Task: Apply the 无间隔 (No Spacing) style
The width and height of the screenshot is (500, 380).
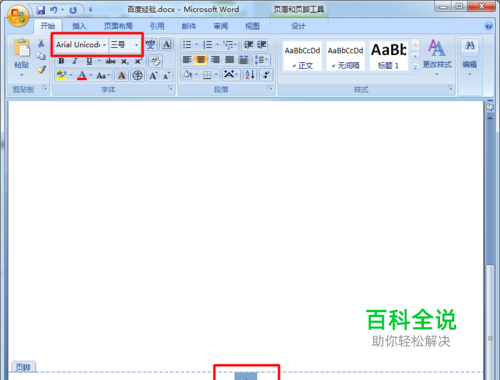Action: [346, 56]
